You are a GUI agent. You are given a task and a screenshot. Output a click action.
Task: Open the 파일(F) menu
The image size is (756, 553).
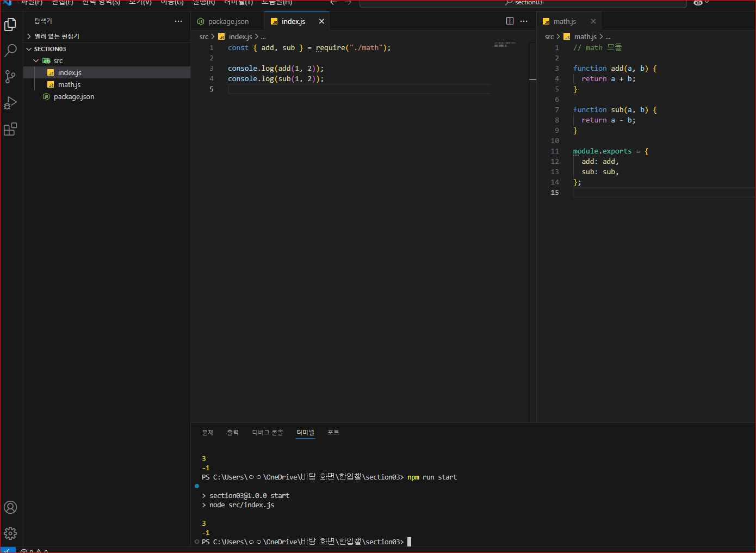click(x=32, y=3)
